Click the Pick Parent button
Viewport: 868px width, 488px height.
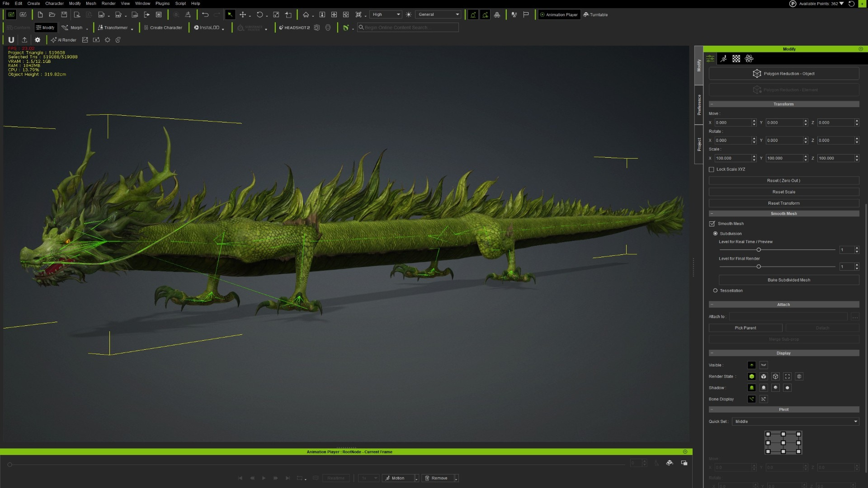pyautogui.click(x=745, y=328)
